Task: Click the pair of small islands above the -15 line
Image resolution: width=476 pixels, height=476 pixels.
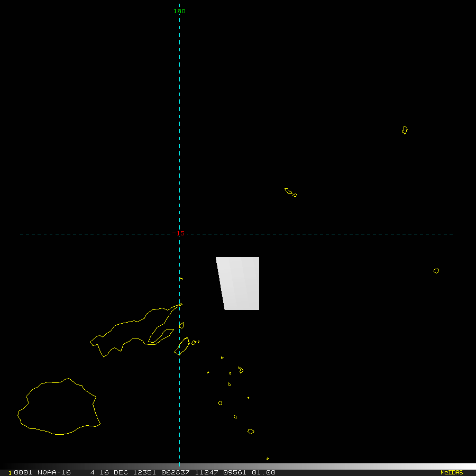Action: coord(290,192)
